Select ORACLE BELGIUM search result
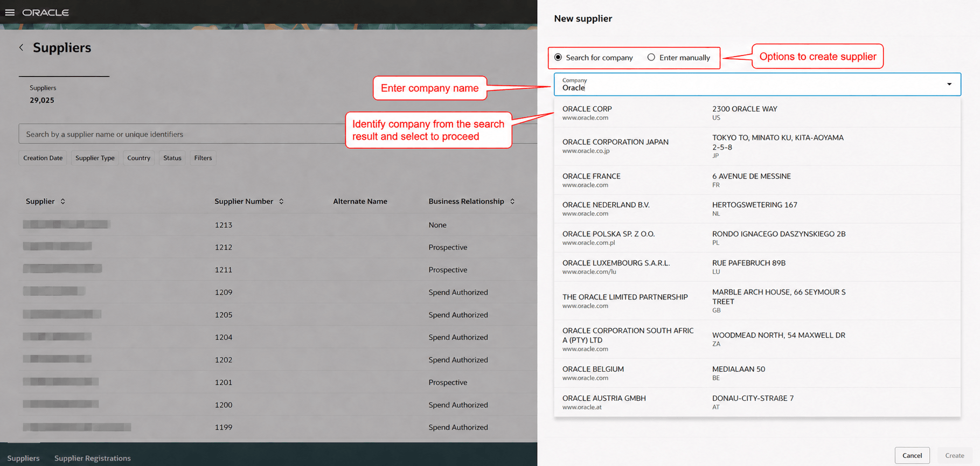980x466 pixels. pos(757,373)
